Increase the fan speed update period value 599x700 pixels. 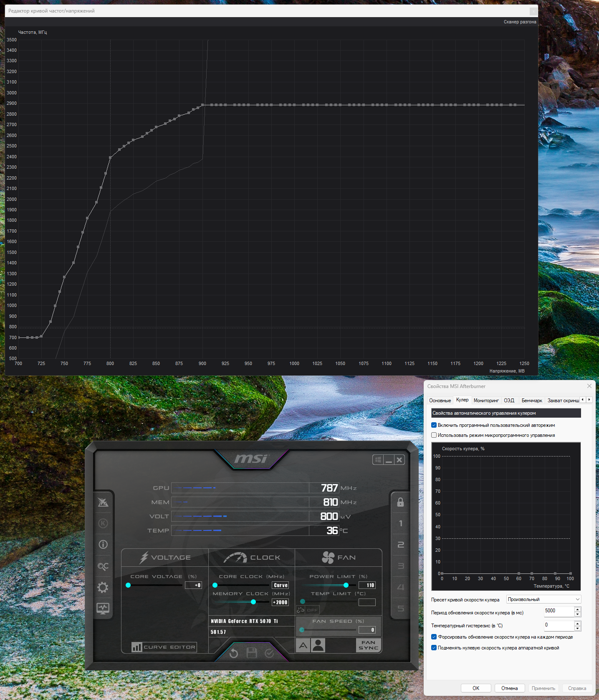(578, 609)
